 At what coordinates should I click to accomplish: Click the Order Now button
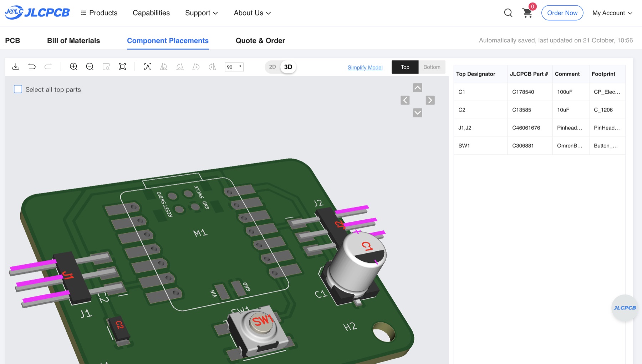(x=562, y=13)
